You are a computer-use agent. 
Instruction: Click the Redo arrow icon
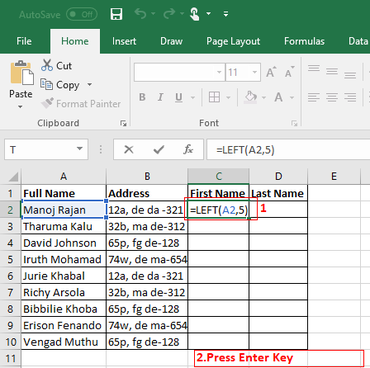169,14
